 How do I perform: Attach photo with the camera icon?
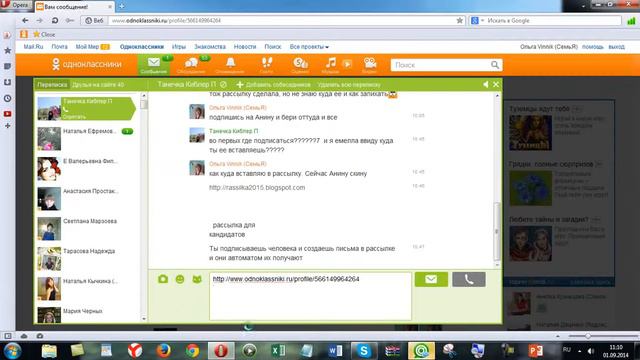(x=163, y=279)
